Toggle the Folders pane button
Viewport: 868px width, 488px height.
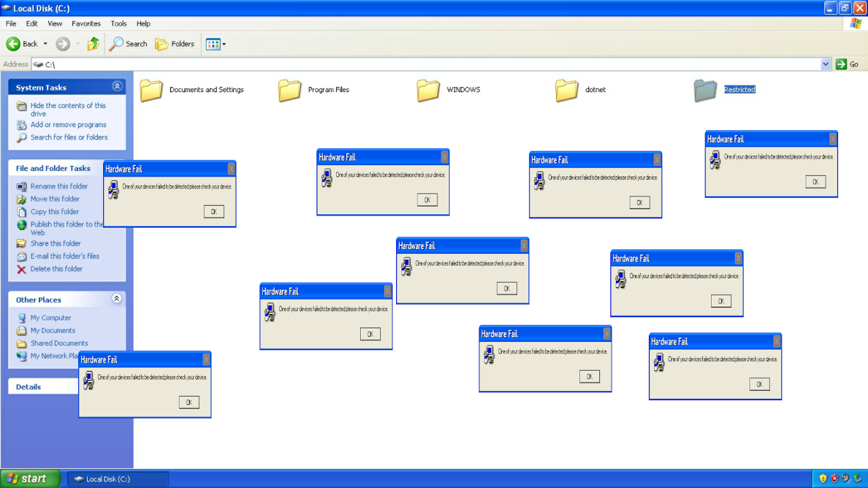pyautogui.click(x=175, y=44)
